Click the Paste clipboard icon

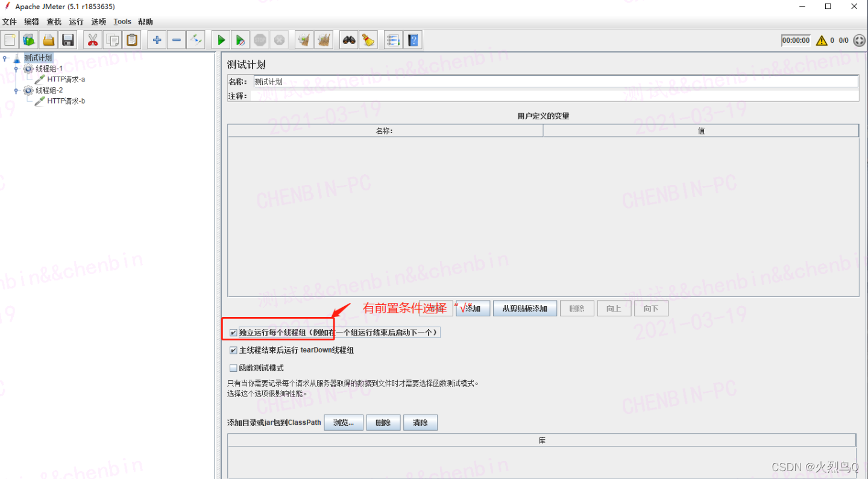[132, 40]
